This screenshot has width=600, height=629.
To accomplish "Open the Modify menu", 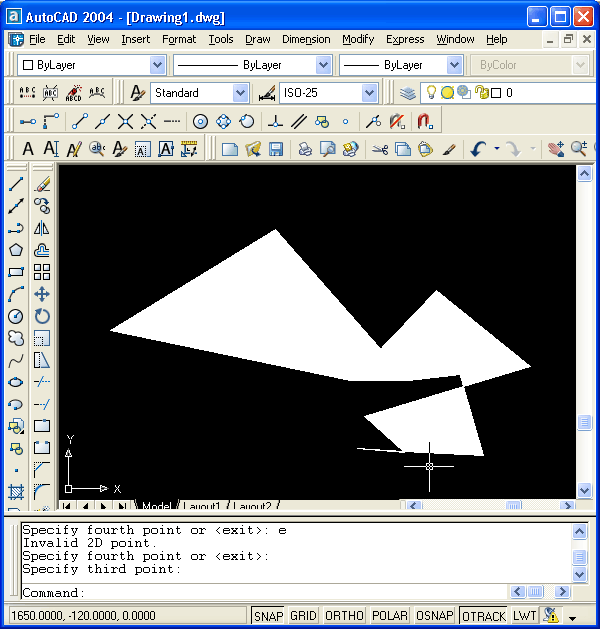I will (358, 39).
